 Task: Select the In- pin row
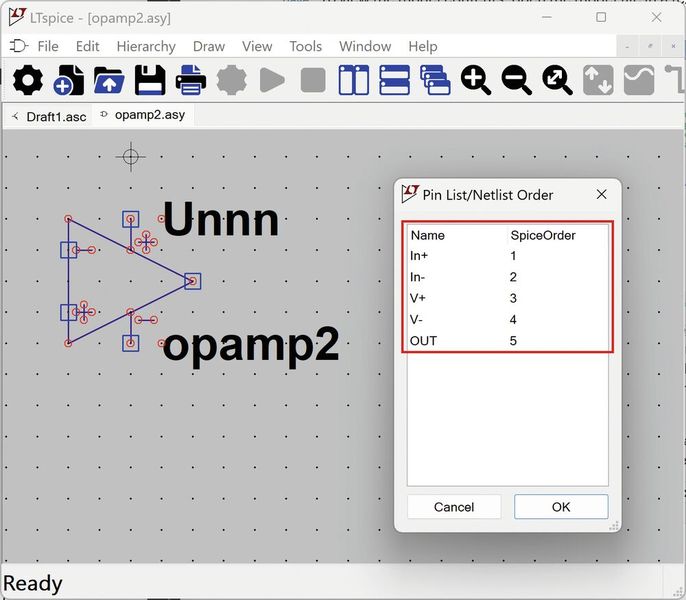pos(508,277)
